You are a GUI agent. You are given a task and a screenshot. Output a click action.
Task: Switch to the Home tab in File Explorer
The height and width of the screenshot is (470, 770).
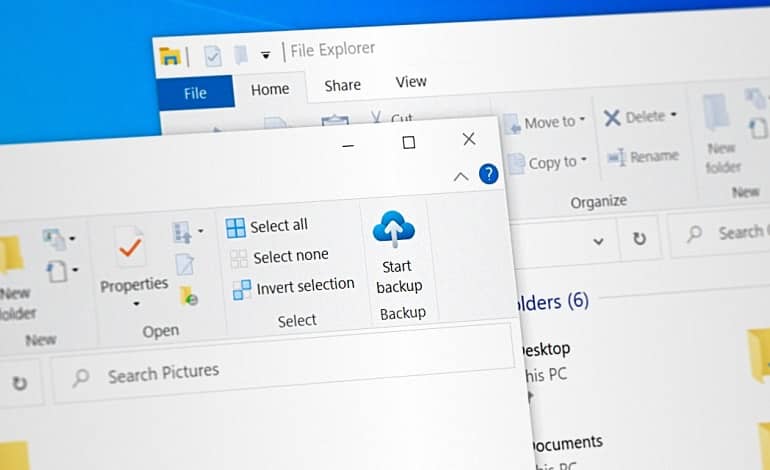point(270,89)
